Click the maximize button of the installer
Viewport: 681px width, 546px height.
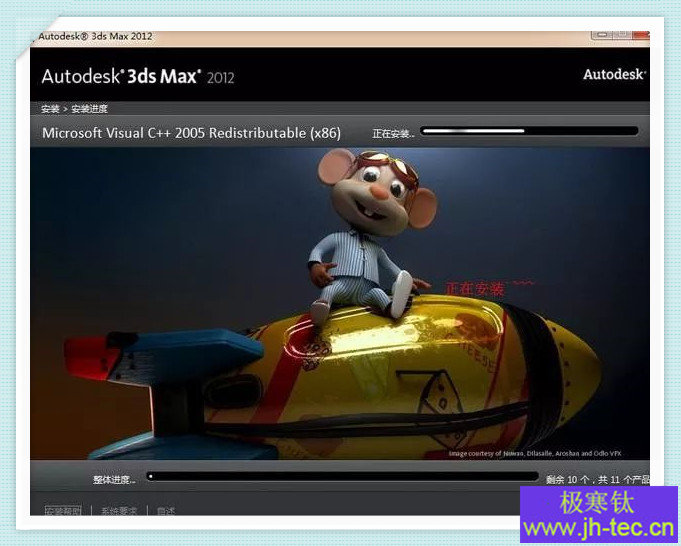621,35
